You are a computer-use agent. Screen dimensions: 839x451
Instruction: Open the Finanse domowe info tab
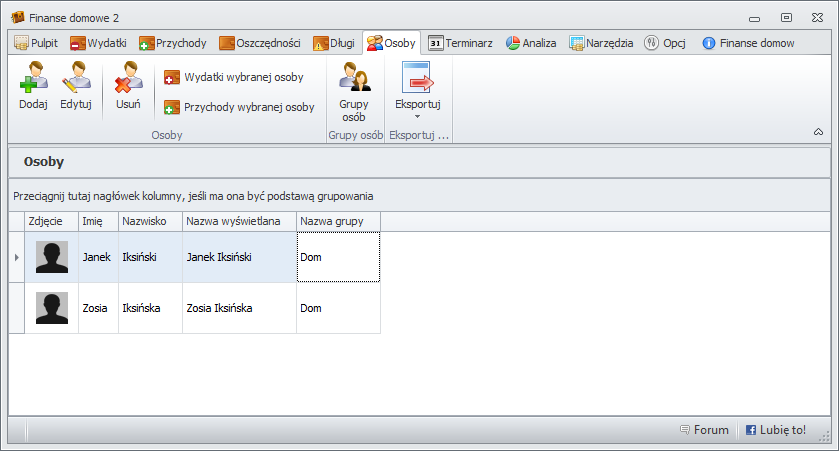[x=748, y=43]
